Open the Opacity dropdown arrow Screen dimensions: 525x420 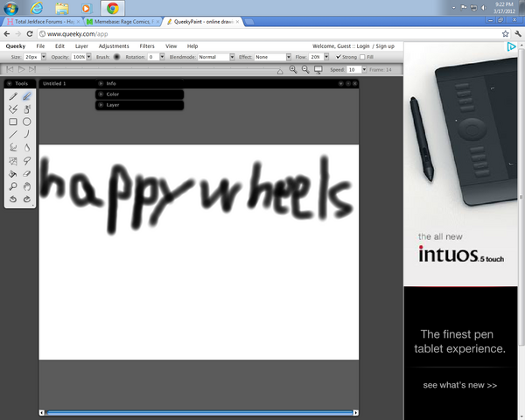coord(88,57)
